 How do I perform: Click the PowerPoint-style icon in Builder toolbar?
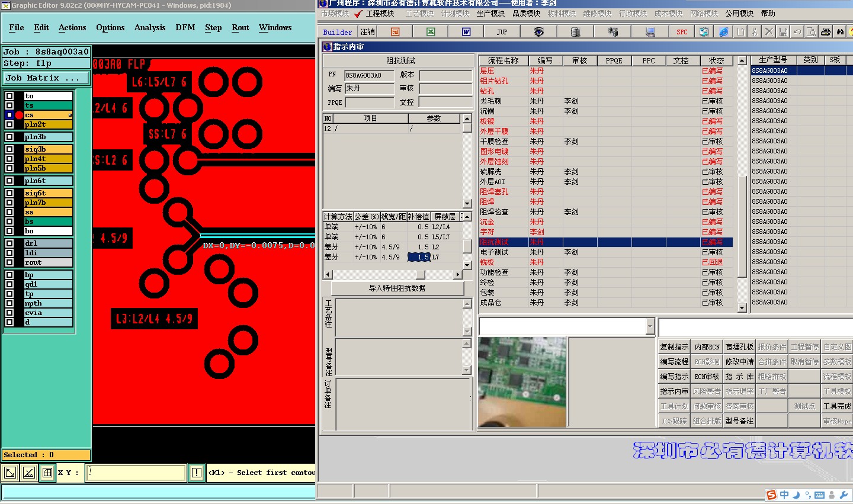395,32
